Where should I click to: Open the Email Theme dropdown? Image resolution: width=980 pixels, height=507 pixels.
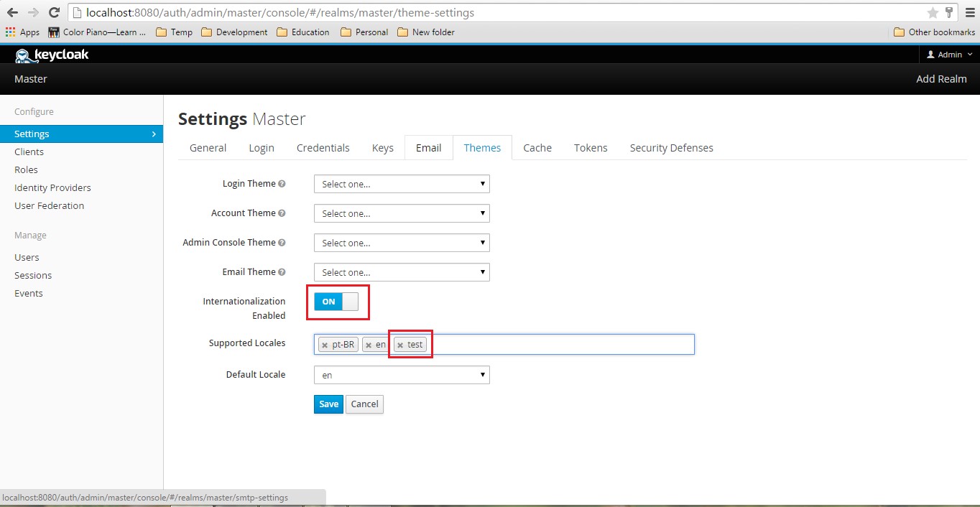tap(402, 272)
